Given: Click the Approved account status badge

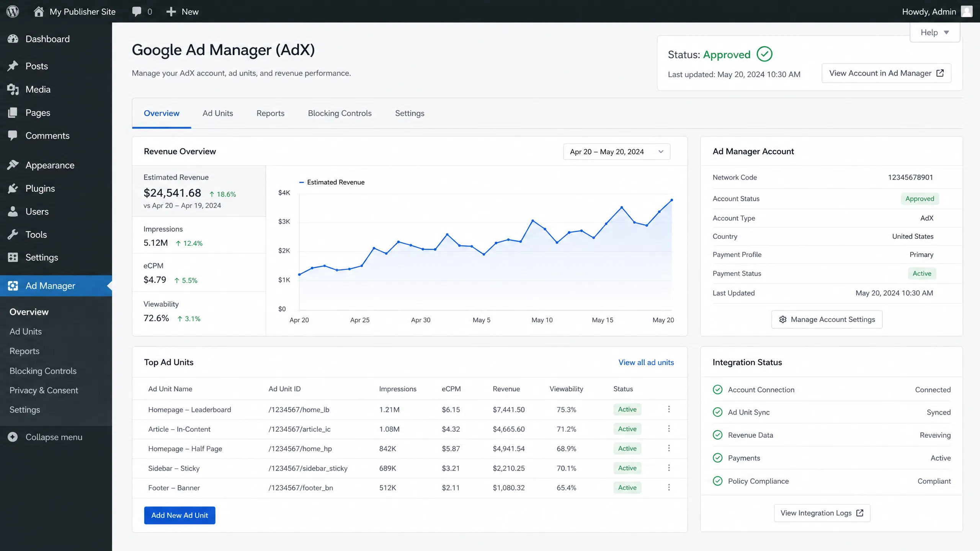Looking at the screenshot, I should tap(920, 199).
